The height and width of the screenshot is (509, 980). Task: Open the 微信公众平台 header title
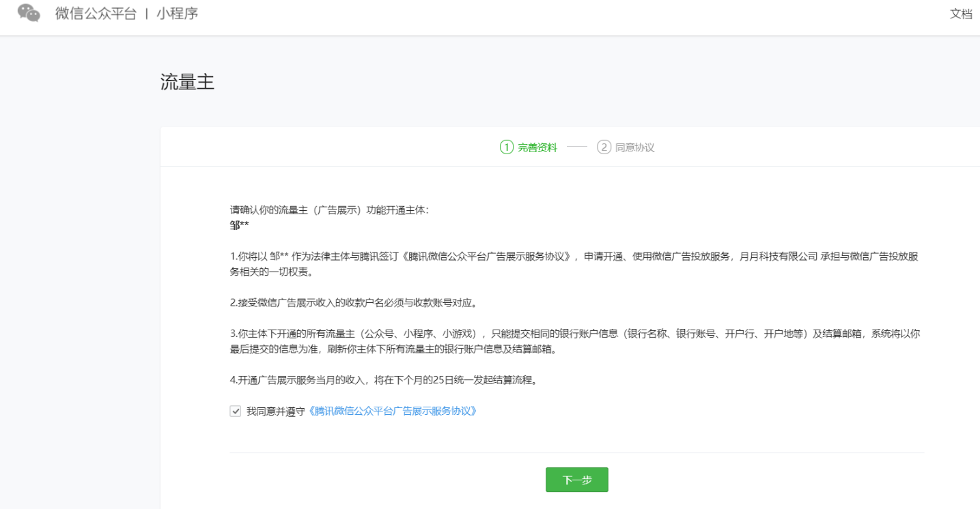(96, 14)
